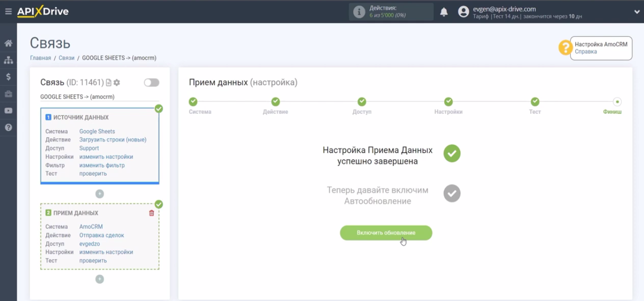Open the home icon in sidebar
The width and height of the screenshot is (644, 301).
8,44
